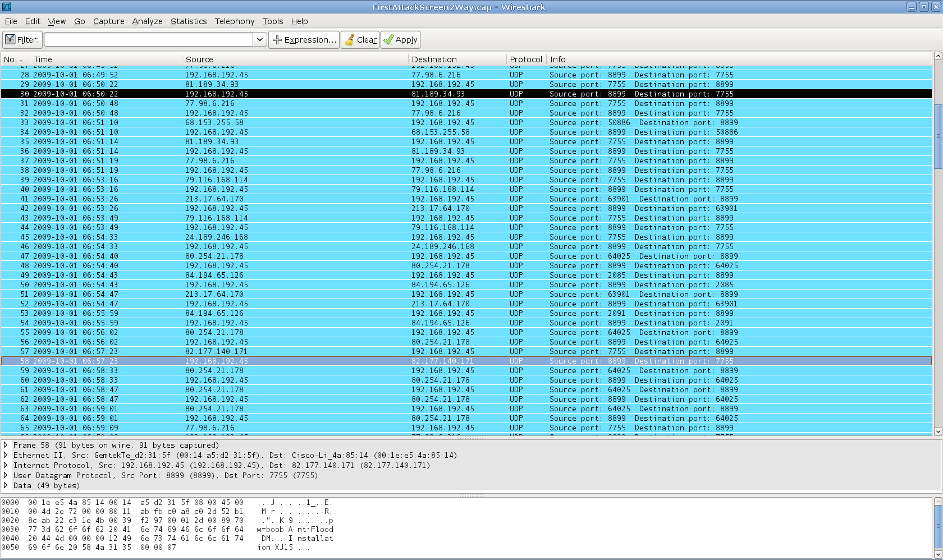Click the Wireshark fin icon in title bar

click(x=6, y=7)
